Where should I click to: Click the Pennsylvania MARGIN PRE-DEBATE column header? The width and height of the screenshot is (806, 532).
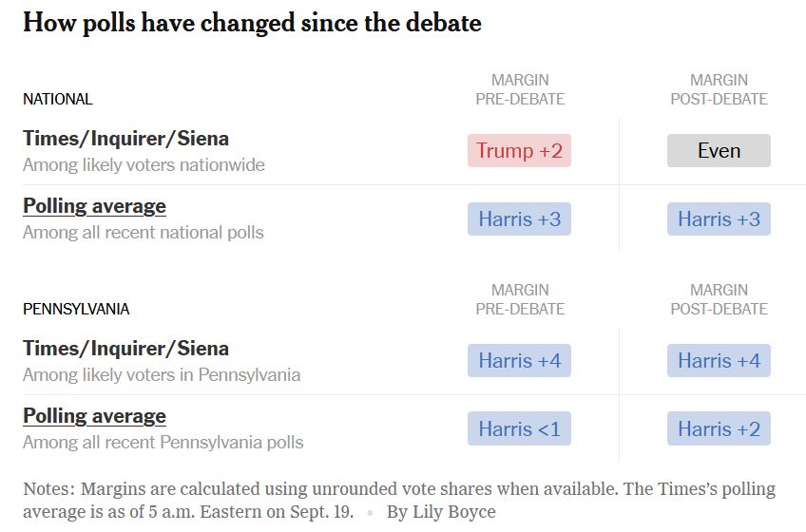(520, 299)
